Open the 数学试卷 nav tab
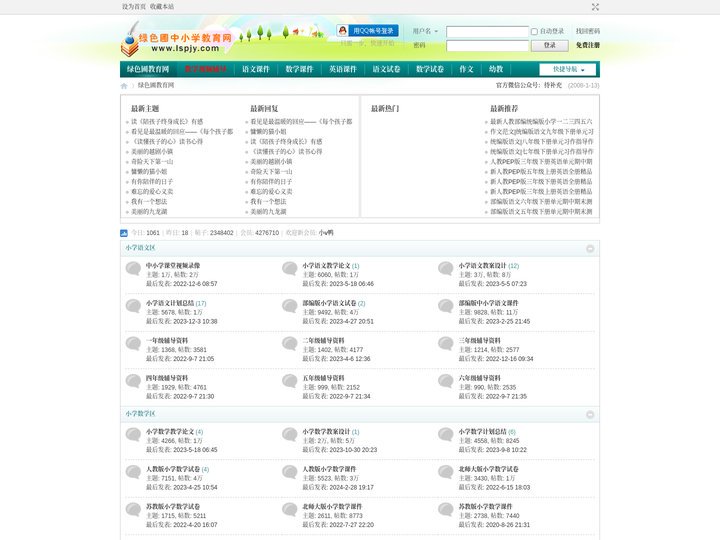The width and height of the screenshot is (720, 540). pos(430,69)
